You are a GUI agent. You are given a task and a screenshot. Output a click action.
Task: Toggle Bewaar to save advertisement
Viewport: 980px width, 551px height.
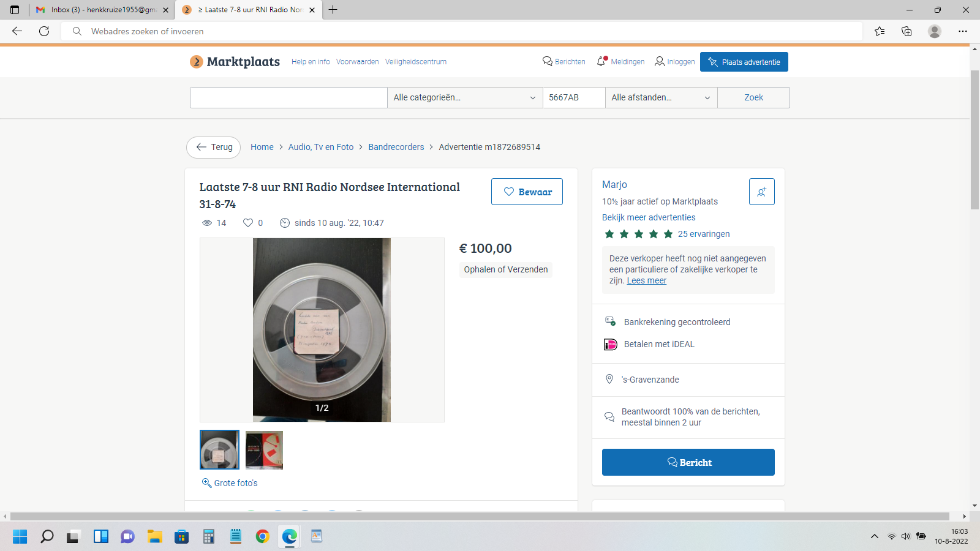pyautogui.click(x=527, y=192)
